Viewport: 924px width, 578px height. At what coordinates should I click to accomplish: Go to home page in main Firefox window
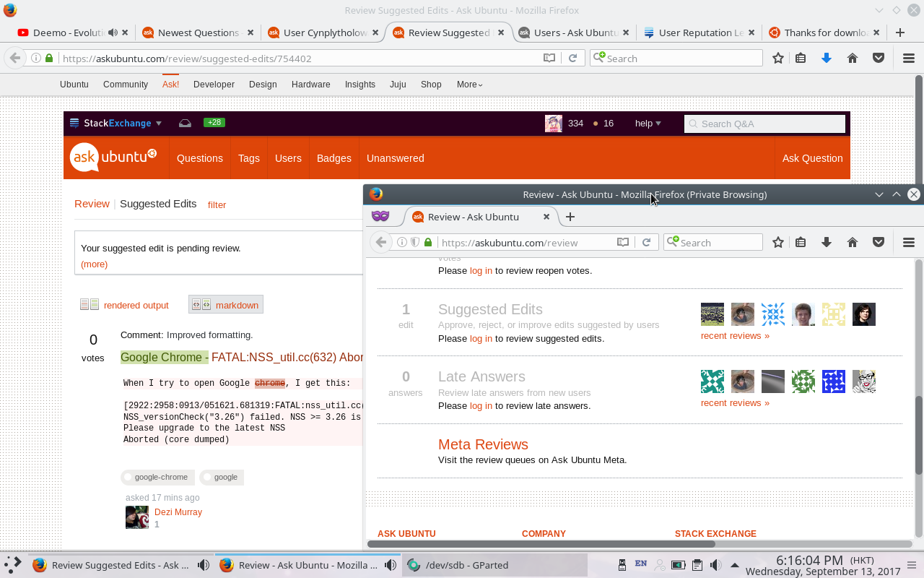coord(853,59)
